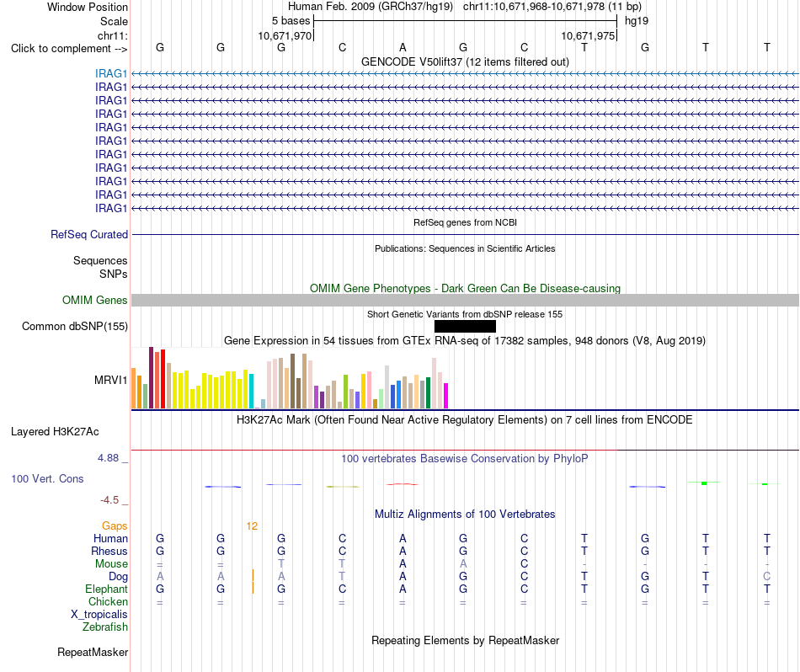Click the OMIM Gene Phenotypes track title
The image size is (800, 672).
point(465,288)
